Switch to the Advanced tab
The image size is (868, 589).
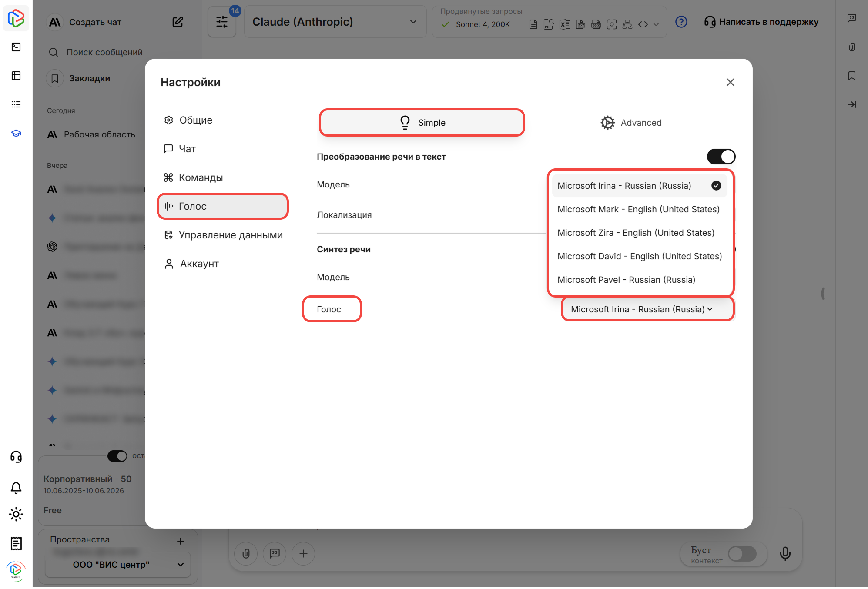(x=631, y=123)
